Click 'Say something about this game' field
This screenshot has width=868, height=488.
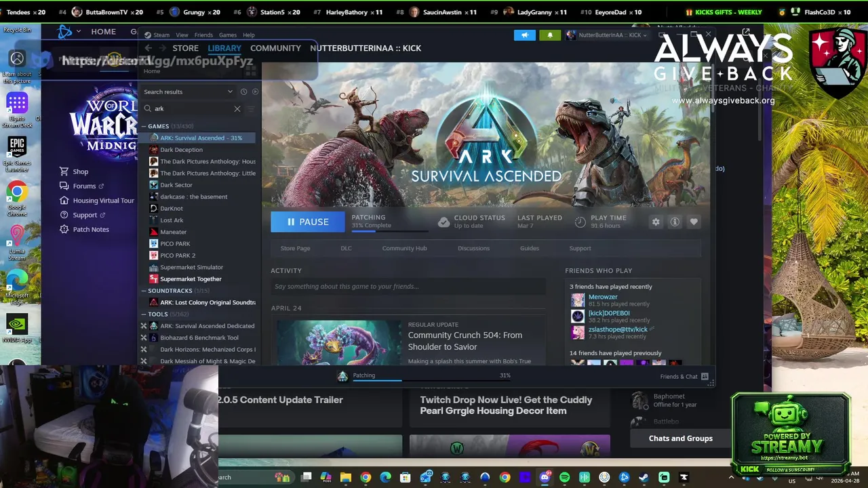click(408, 287)
